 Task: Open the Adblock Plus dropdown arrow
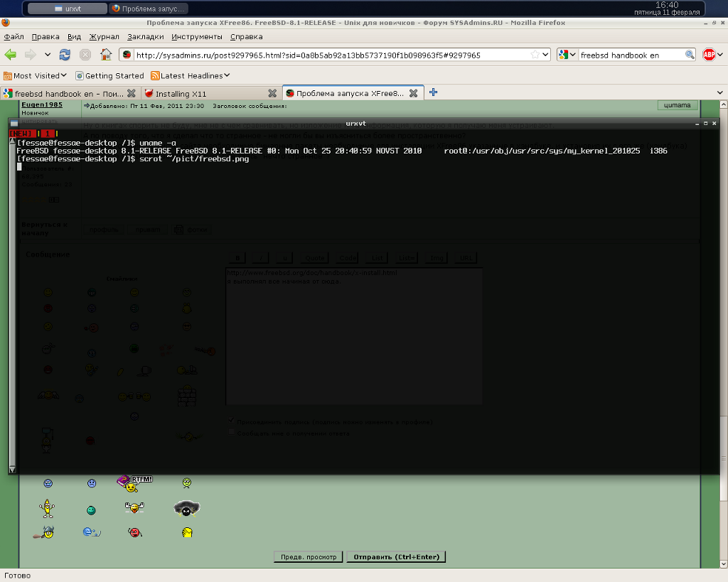[720, 55]
